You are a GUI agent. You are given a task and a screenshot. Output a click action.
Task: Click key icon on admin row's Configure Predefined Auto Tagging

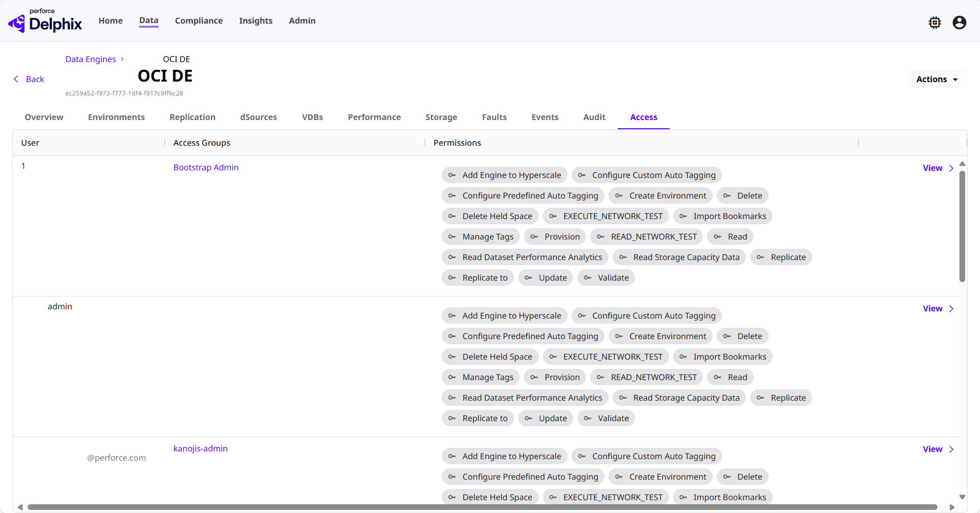pos(452,336)
